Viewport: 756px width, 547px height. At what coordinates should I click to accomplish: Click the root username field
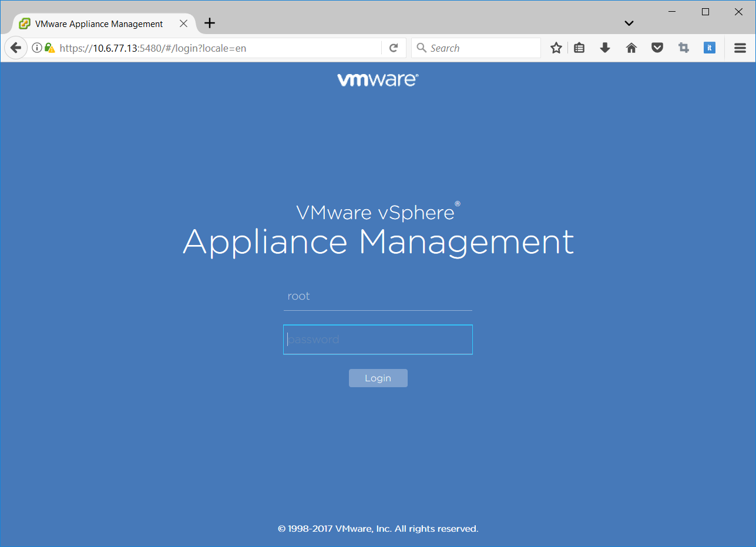[x=378, y=296]
